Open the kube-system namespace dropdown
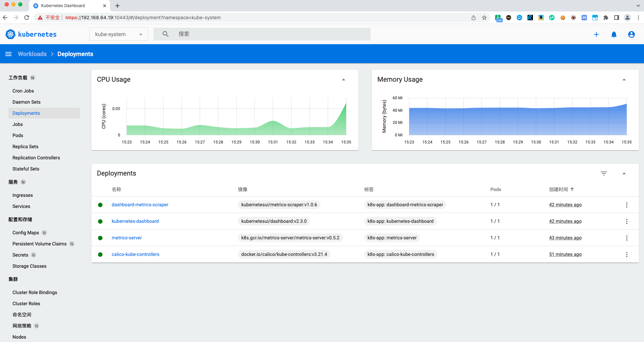 coord(119,34)
